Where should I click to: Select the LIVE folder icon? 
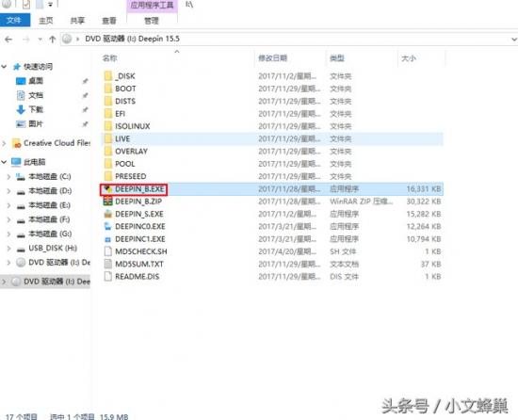point(108,139)
